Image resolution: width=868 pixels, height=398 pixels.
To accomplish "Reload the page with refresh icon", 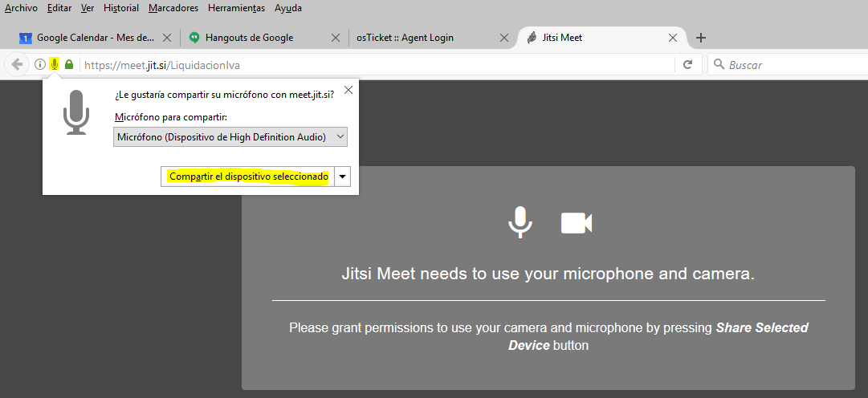I will (687, 65).
